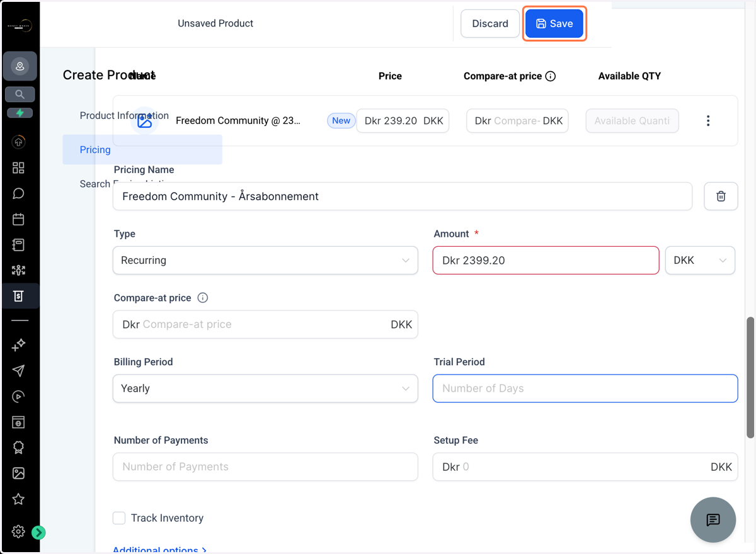The image size is (756, 554).
Task: Click the New badge in product row
Action: [x=341, y=121]
